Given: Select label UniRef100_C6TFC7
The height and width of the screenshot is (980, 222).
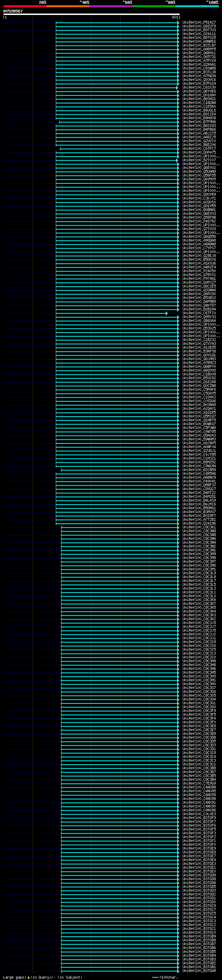Looking at the screenshot, I should (x=199, y=149).
